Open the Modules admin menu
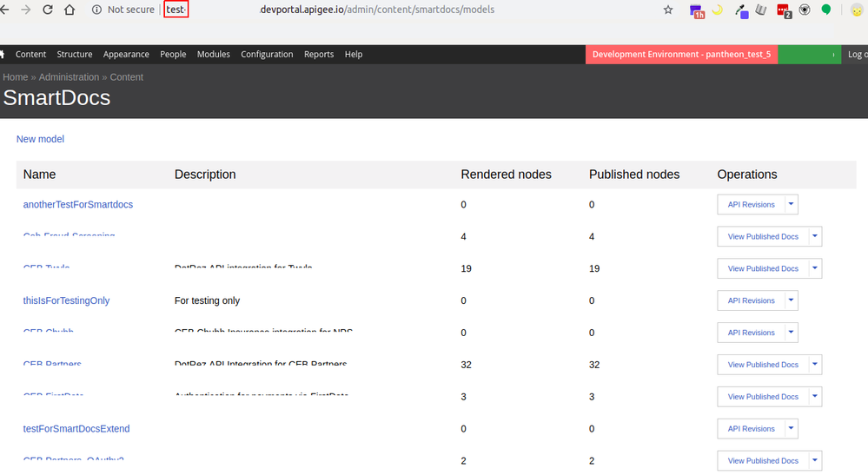Image resolution: width=868 pixels, height=475 pixels. tap(213, 54)
